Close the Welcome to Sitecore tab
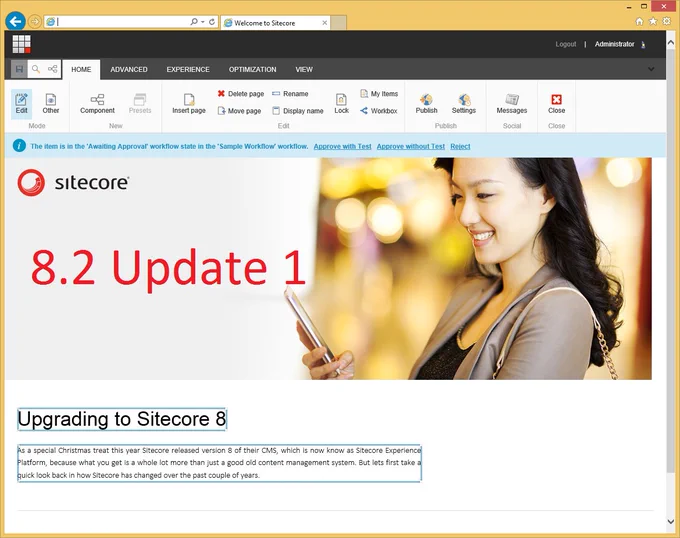The image size is (680, 538). click(324, 23)
